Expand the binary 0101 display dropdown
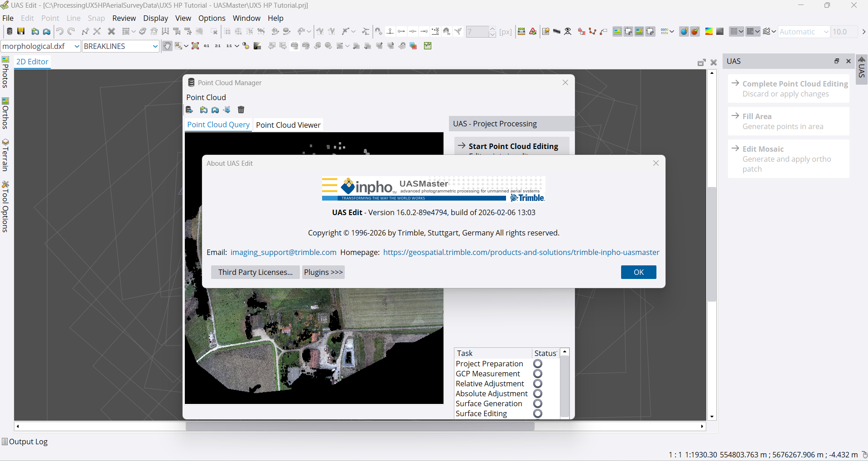The image size is (868, 461). pyautogui.click(x=672, y=31)
